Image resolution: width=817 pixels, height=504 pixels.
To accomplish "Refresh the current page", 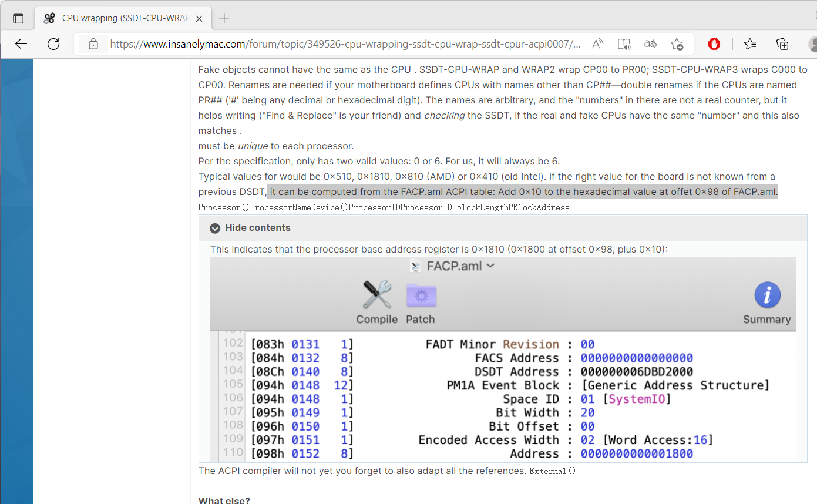I will 53,44.
